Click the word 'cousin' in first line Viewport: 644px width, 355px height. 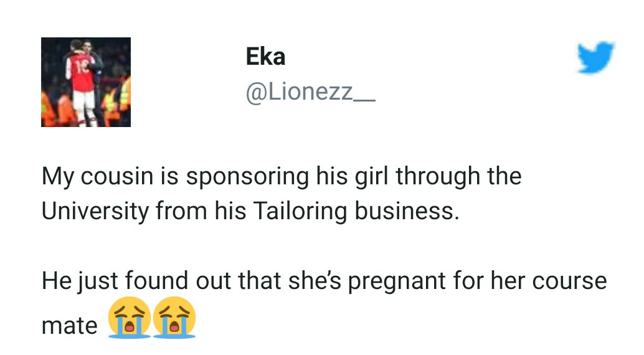click(x=117, y=176)
